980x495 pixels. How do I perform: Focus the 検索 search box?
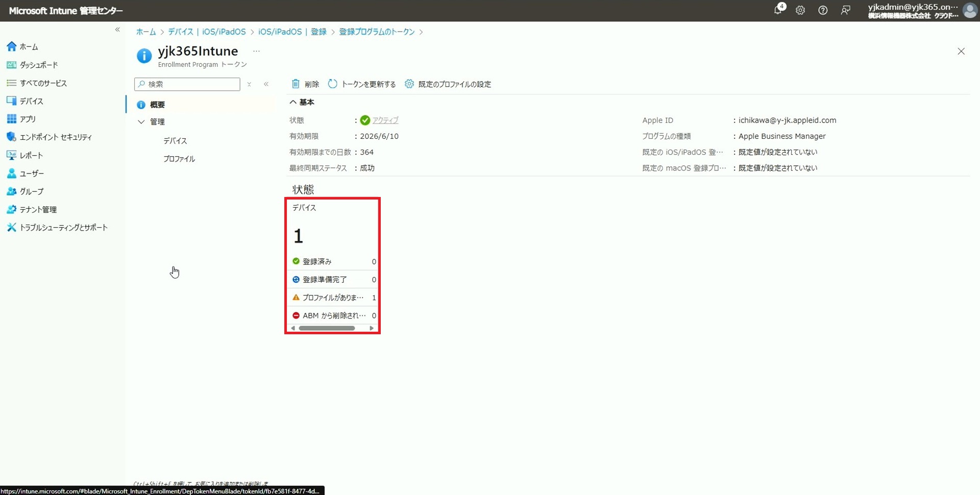pos(187,84)
